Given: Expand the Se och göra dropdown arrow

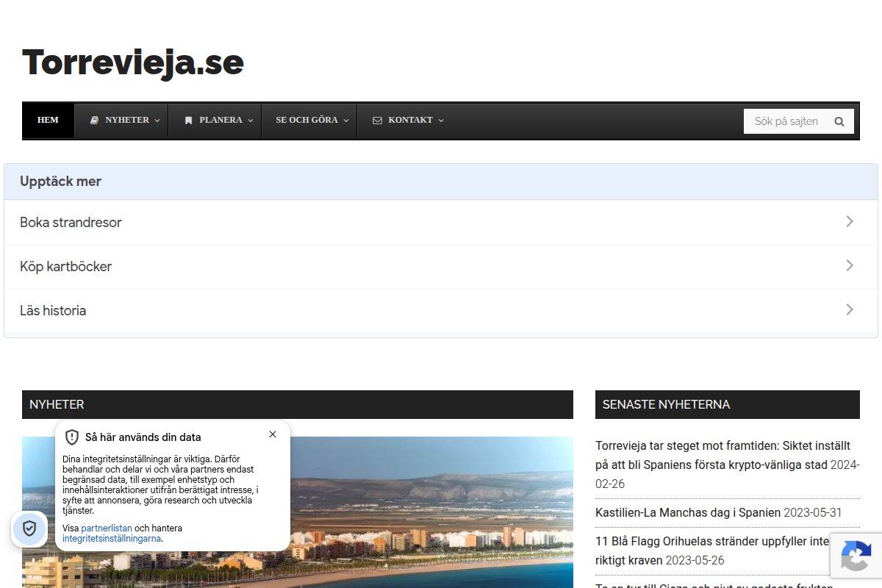Looking at the screenshot, I should tap(345, 121).
